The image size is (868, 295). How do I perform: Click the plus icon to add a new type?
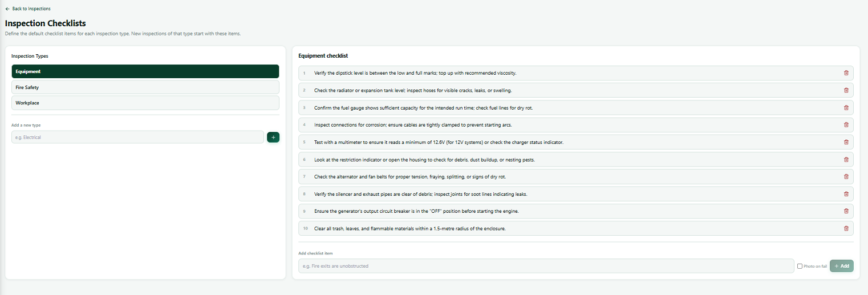pyautogui.click(x=273, y=137)
